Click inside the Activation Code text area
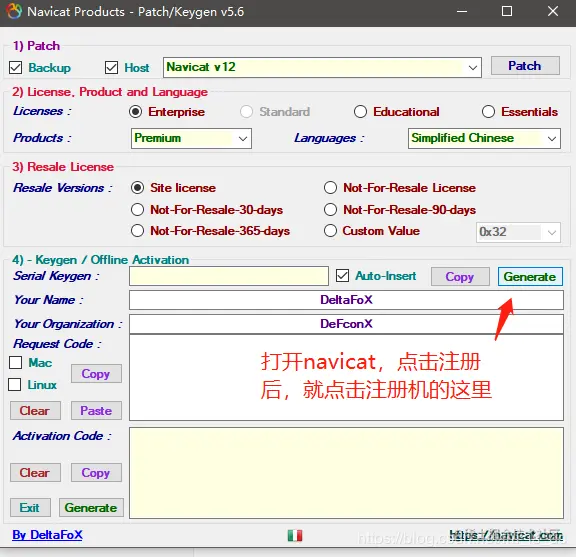 [x=346, y=473]
